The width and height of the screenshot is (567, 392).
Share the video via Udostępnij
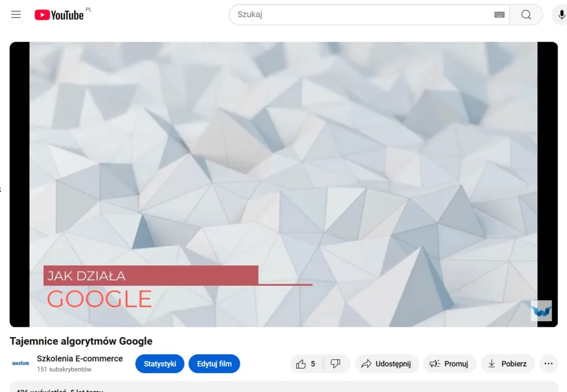tap(386, 364)
